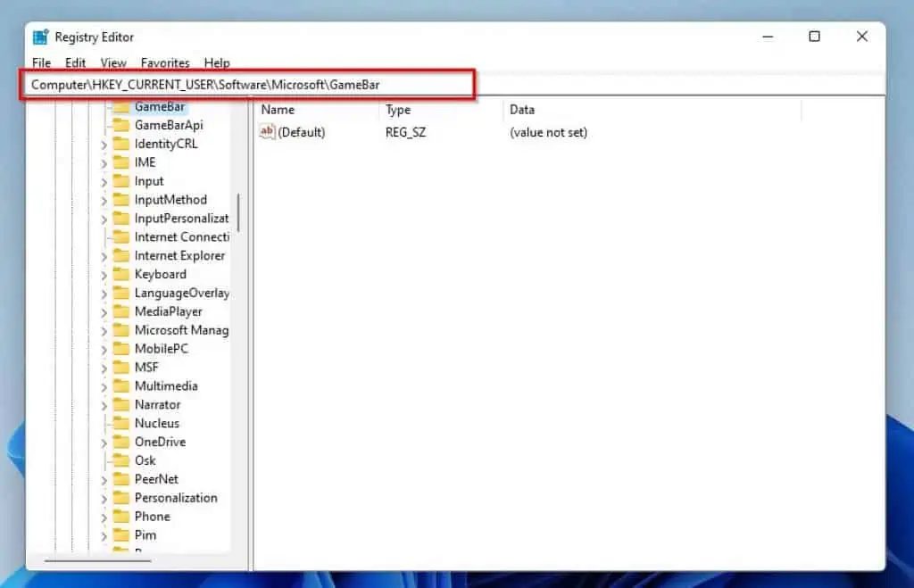The height and width of the screenshot is (588, 914).
Task: Expand the Input registry key
Action: click(106, 181)
